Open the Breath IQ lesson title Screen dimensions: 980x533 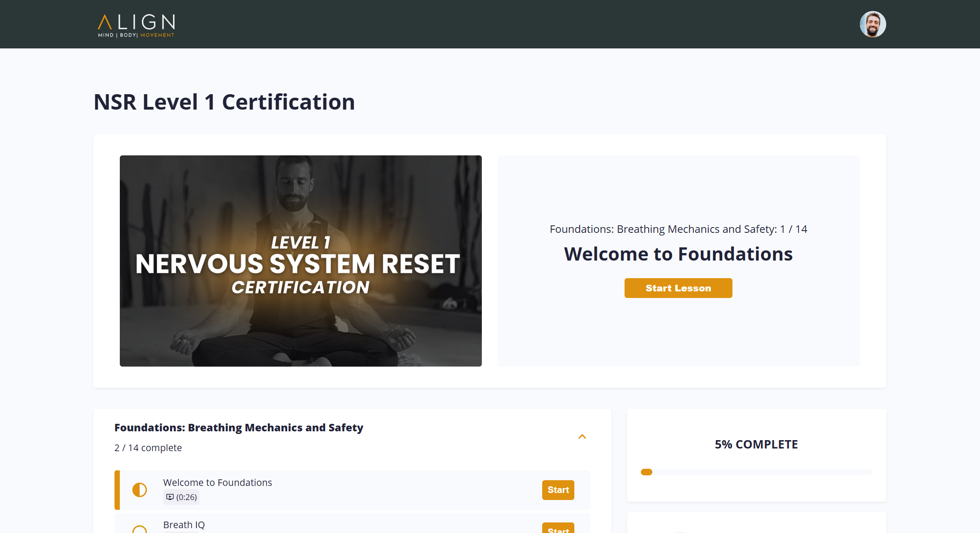tap(184, 525)
